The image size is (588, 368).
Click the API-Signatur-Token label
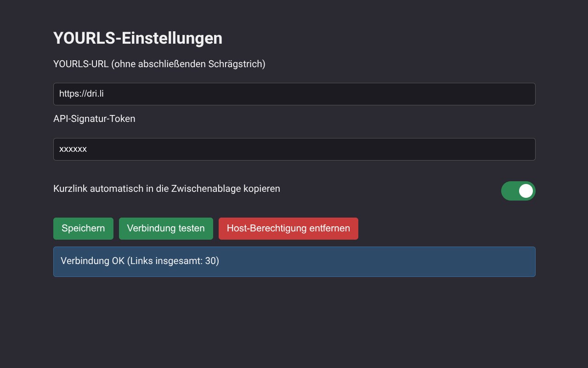coord(94,119)
